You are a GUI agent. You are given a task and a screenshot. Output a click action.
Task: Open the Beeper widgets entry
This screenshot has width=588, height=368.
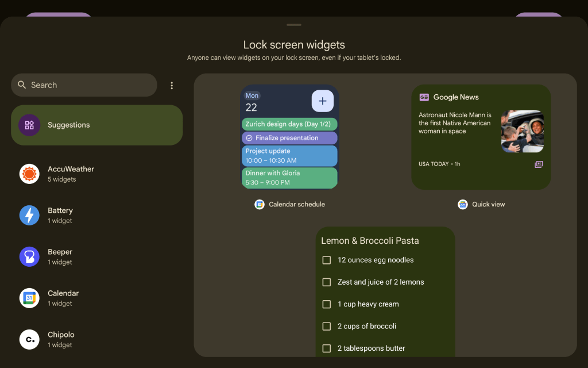60,256
